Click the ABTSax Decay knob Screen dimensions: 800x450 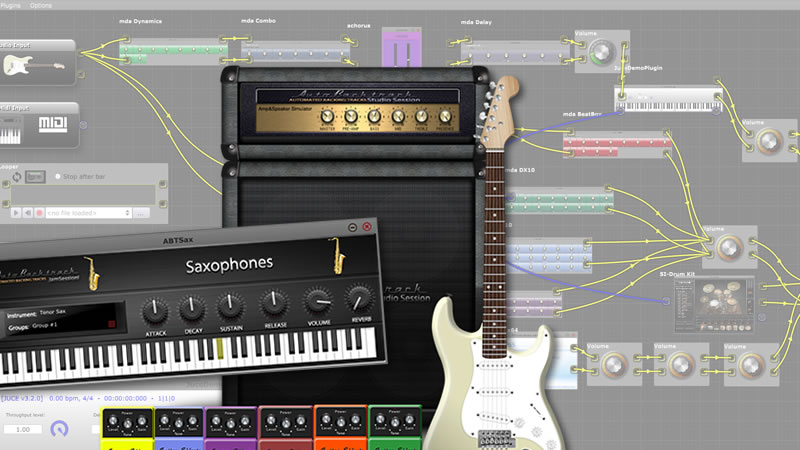tap(192, 308)
